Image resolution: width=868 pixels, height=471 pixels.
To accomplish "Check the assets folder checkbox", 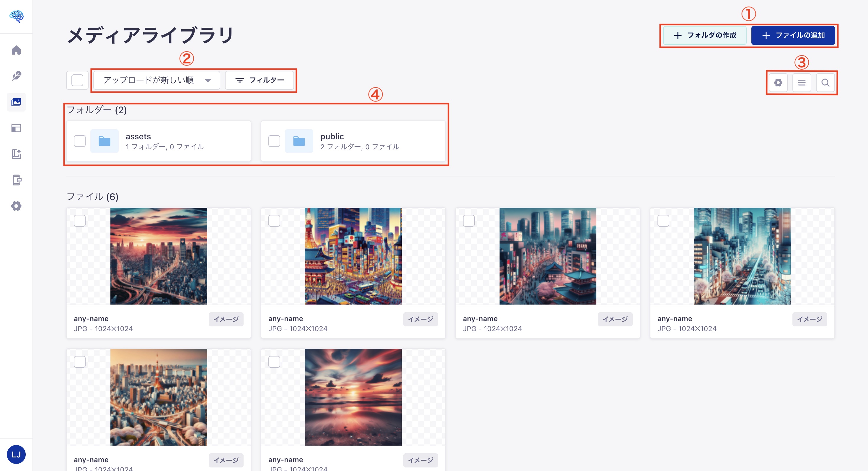I will click(80, 141).
